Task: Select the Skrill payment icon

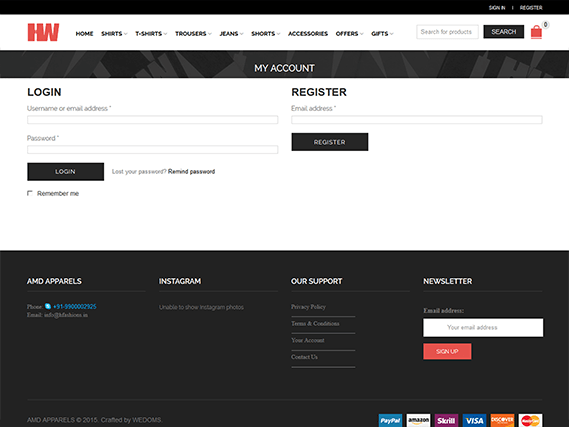Action: pos(446,420)
